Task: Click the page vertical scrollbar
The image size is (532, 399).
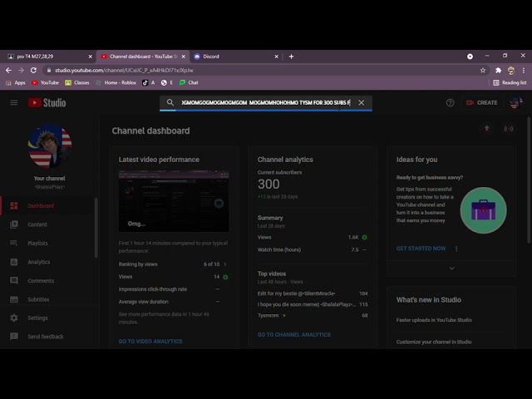Action: [529, 180]
